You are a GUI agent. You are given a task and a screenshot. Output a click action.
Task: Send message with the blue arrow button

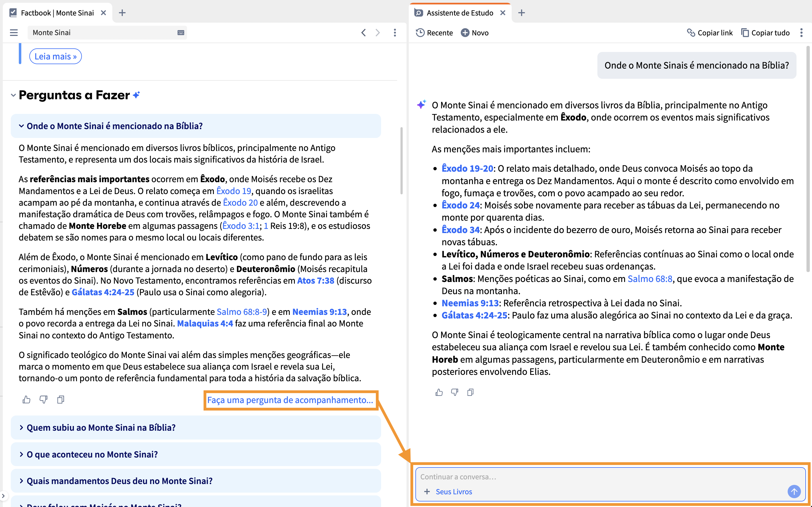pos(794,492)
